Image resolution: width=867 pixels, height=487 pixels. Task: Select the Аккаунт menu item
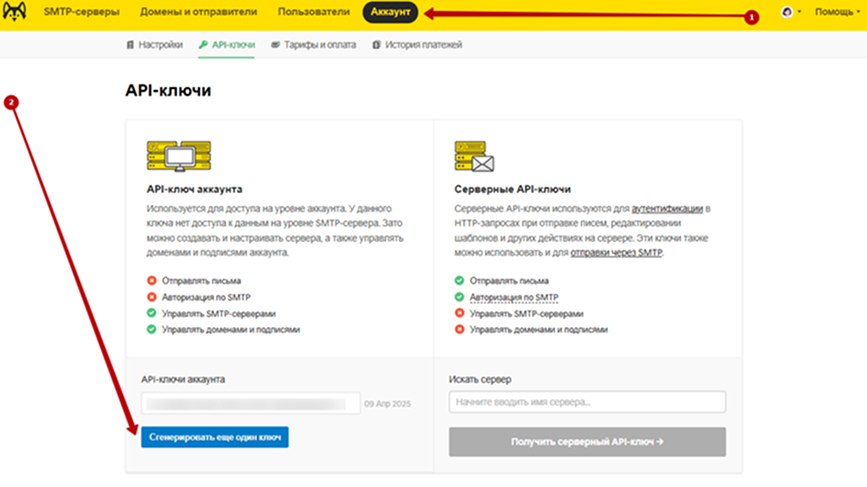[x=389, y=12]
